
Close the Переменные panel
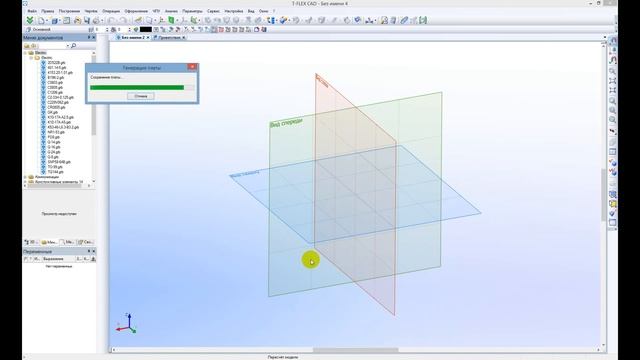pyautogui.click(x=93, y=251)
